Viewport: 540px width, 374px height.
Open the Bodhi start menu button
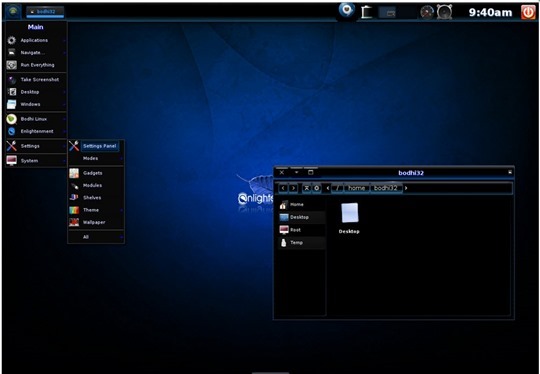pos(13,12)
